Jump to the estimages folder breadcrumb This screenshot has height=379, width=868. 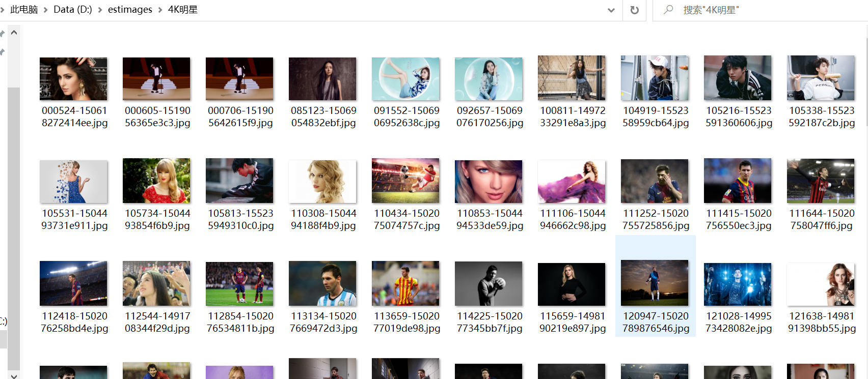pos(130,10)
